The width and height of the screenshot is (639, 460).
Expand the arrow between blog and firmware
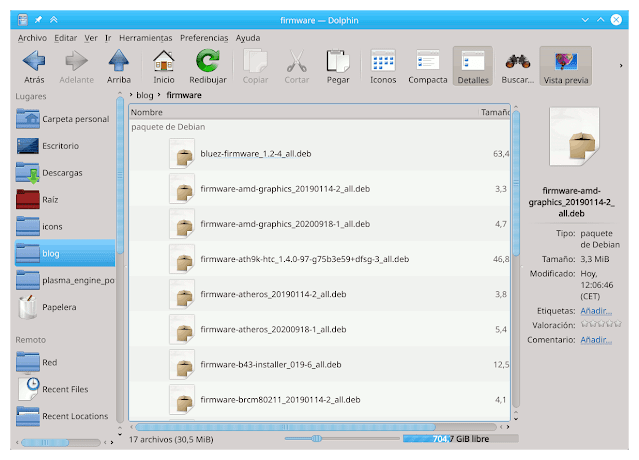pos(159,95)
